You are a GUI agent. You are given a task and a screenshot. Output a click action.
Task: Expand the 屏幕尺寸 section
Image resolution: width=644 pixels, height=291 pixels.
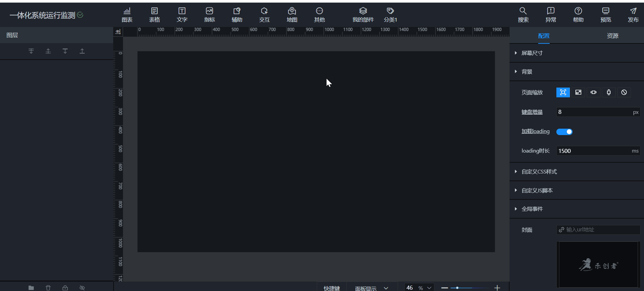(x=532, y=53)
